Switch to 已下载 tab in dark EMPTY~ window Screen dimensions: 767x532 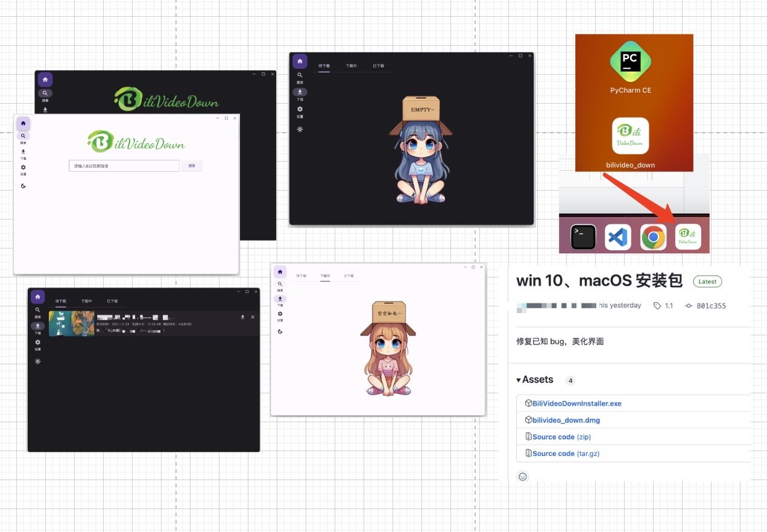pyautogui.click(x=378, y=65)
